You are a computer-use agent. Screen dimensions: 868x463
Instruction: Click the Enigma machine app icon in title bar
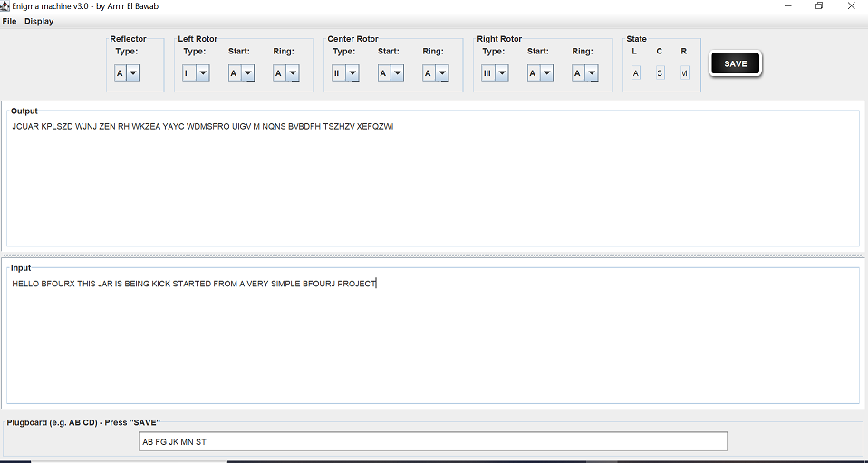coord(5,6)
